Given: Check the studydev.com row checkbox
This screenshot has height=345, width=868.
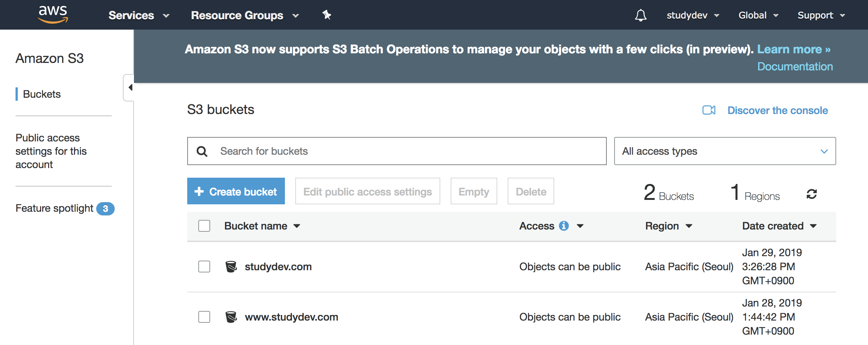Looking at the screenshot, I should [204, 267].
